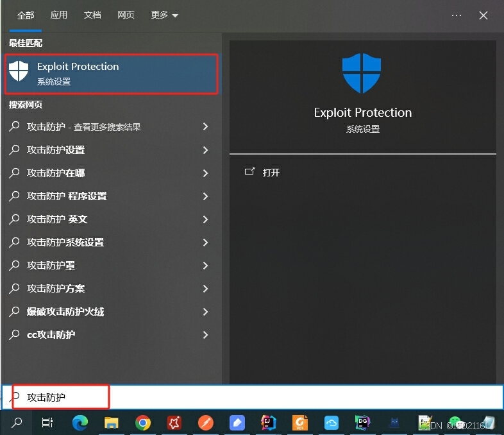Select the 攻击防护在哪 suggestion
This screenshot has width=504, height=435.
(x=111, y=173)
